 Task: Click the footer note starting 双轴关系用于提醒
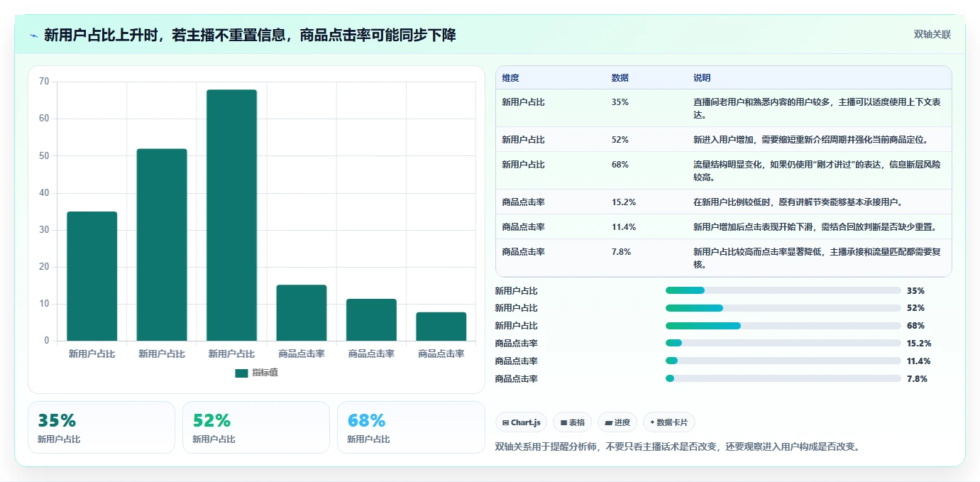(x=677, y=447)
